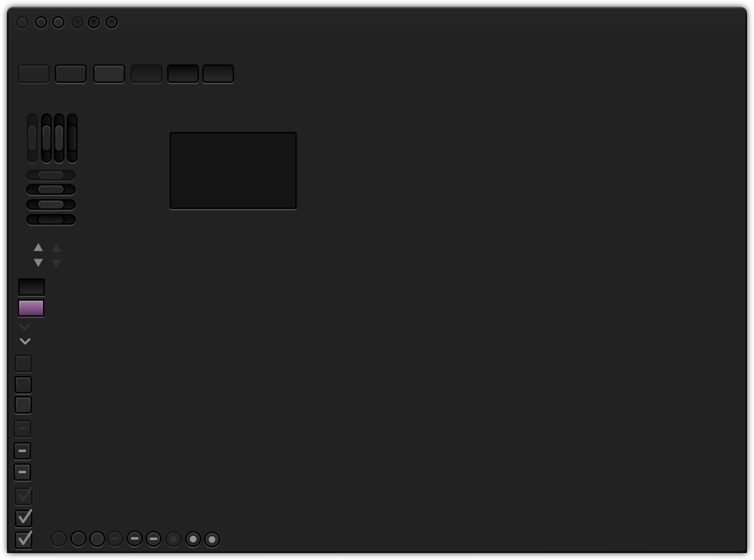
Task: Click the faded leftmost vertical scrollbar thumb
Action: click(32, 138)
